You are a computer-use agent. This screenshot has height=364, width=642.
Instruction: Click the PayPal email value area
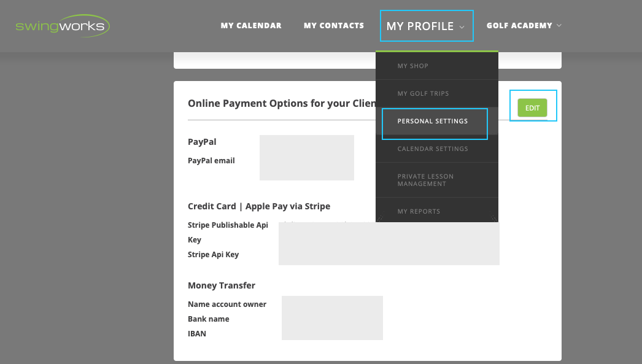[x=306, y=158]
